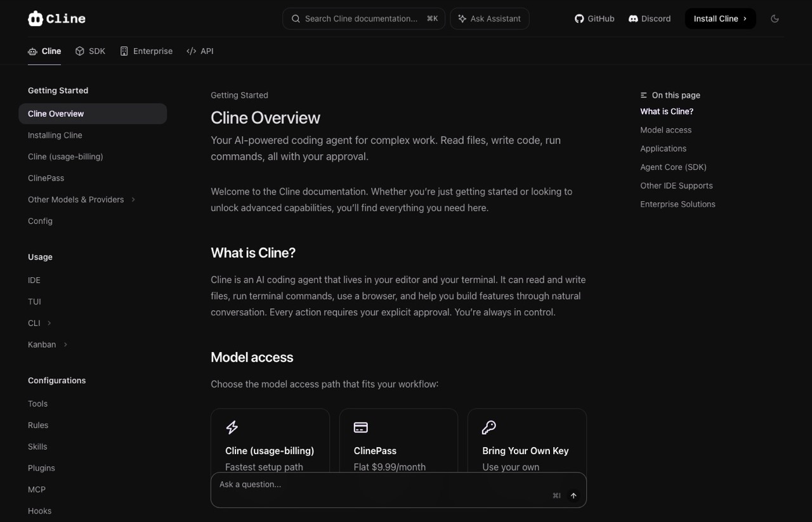Switch to the SDK tab
812x522 pixels.
click(90, 51)
